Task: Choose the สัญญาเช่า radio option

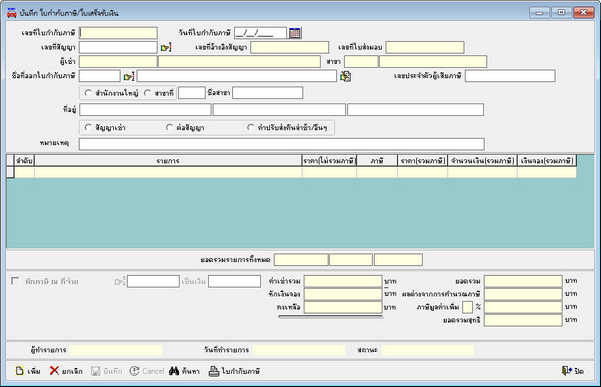Action: pos(88,127)
